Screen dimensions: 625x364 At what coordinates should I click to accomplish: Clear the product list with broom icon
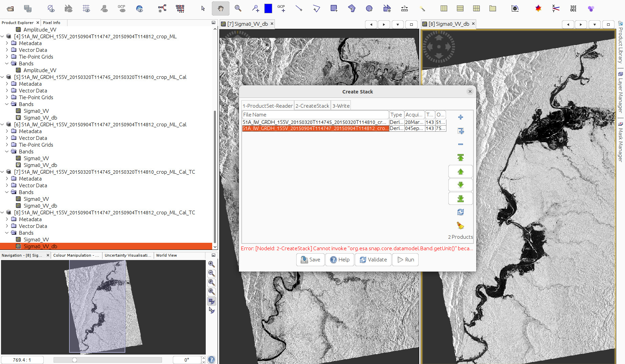coord(460,226)
